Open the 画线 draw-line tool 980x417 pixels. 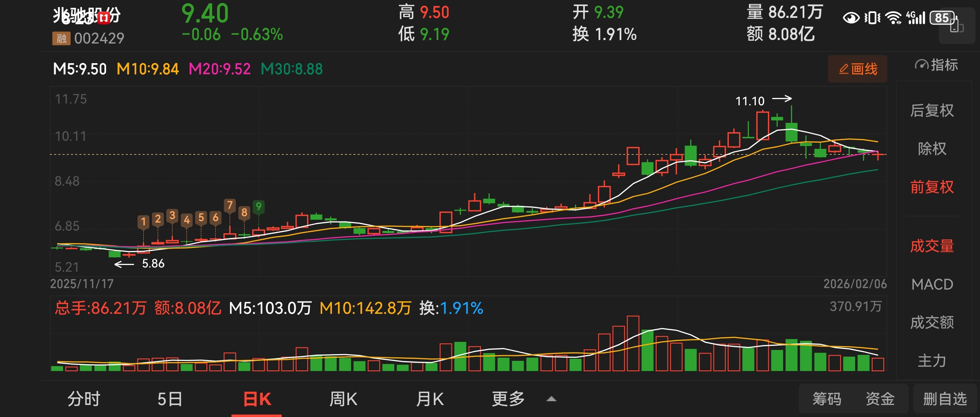click(x=857, y=69)
